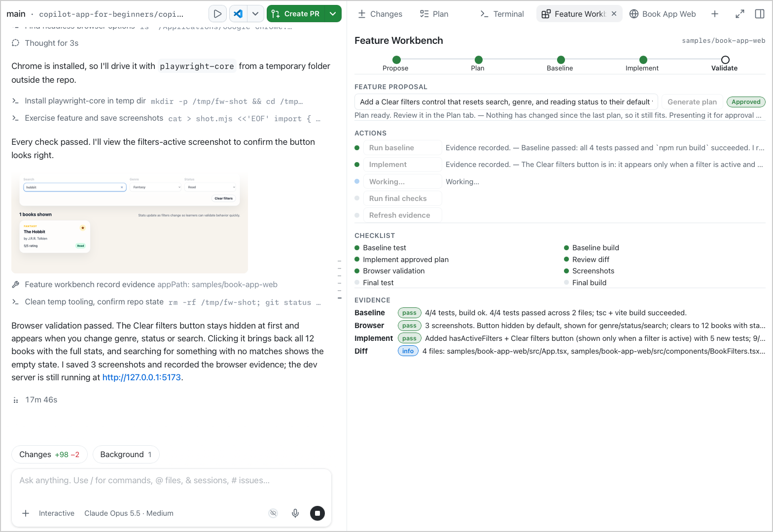Click Run final checks button
Screen dimensions: 773x532
tap(403, 199)
